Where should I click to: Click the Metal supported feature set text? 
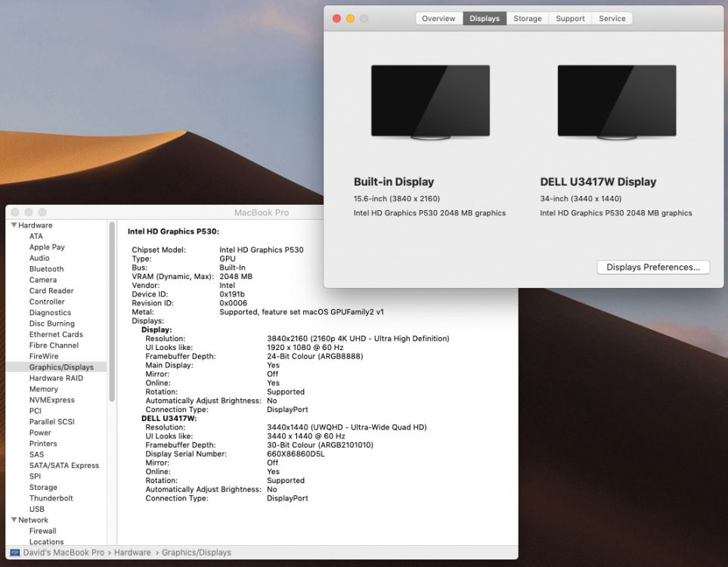click(x=302, y=312)
